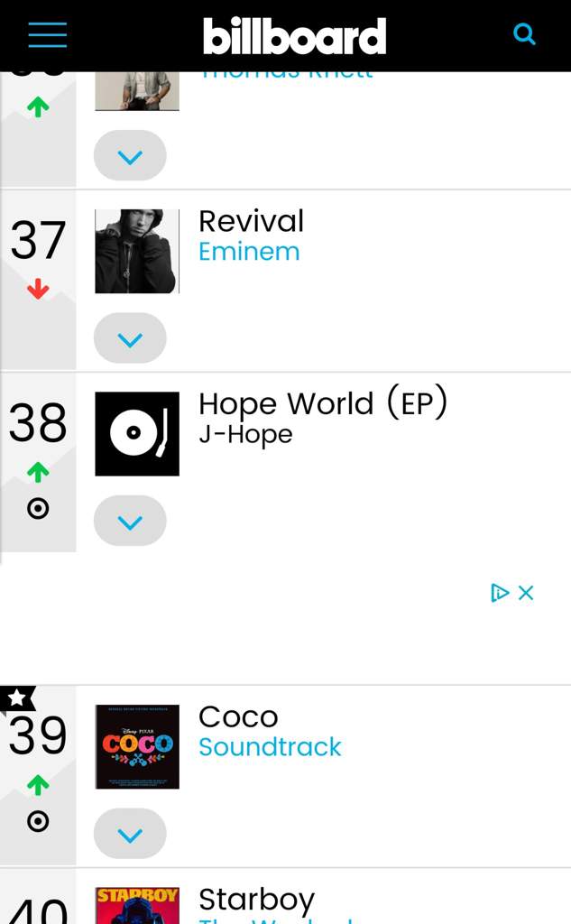Click the Hope World vinyl placeholder artwork
The width and height of the screenshot is (571, 924).
point(137,434)
